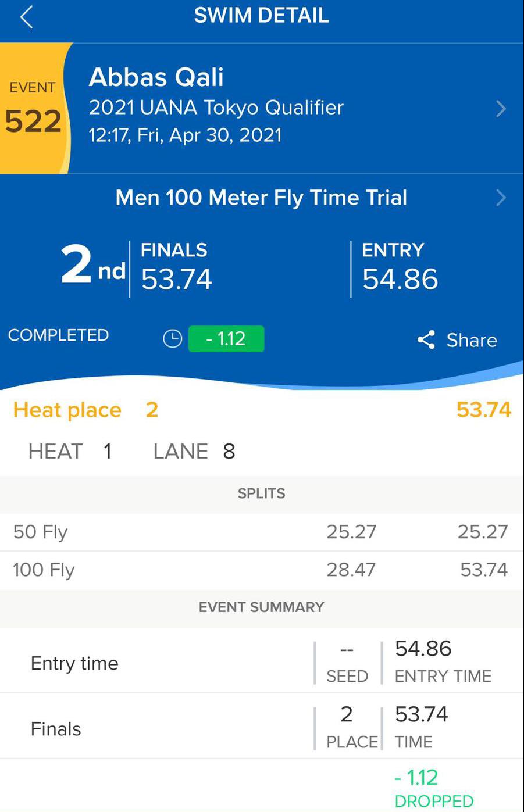This screenshot has width=524, height=812.
Task: Tap the share icon
Action: coord(426,340)
